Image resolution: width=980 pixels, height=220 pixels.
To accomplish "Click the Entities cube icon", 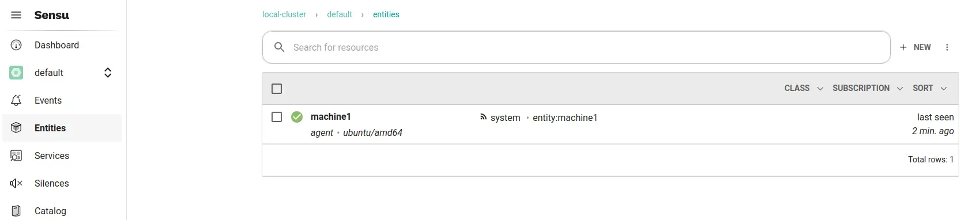I will [x=16, y=128].
